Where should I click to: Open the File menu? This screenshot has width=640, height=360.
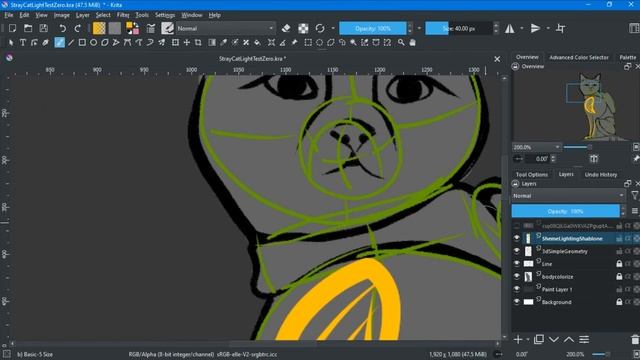click(9, 15)
